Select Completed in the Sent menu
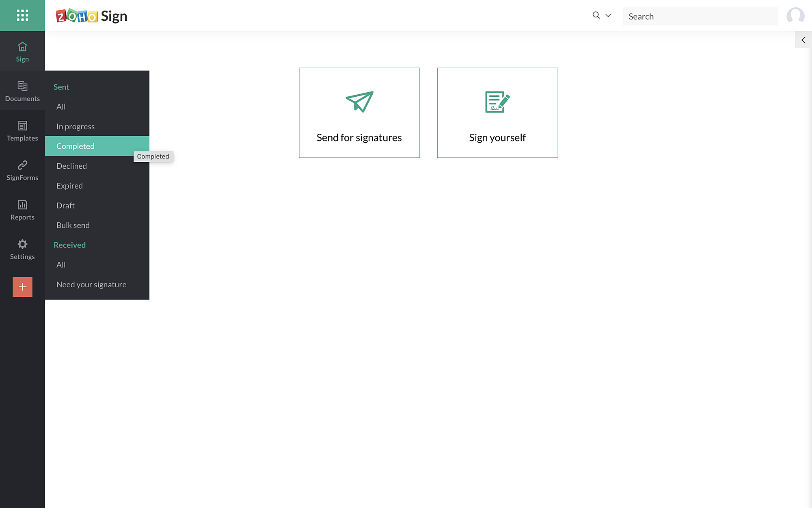Screen dimensions: 812x508 pos(76,146)
